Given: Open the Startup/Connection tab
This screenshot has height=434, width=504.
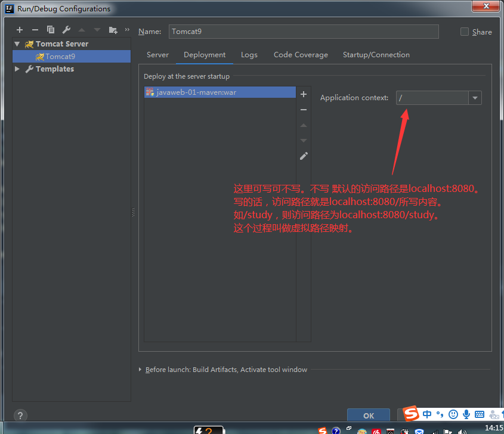Looking at the screenshot, I should pyautogui.click(x=376, y=55).
